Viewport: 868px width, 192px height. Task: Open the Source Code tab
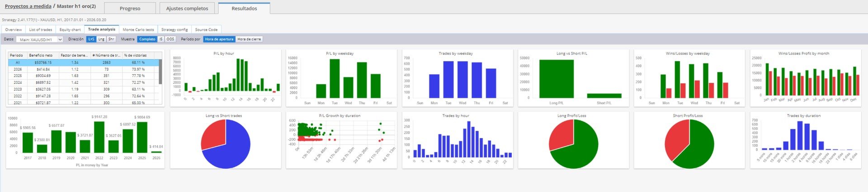click(x=206, y=29)
